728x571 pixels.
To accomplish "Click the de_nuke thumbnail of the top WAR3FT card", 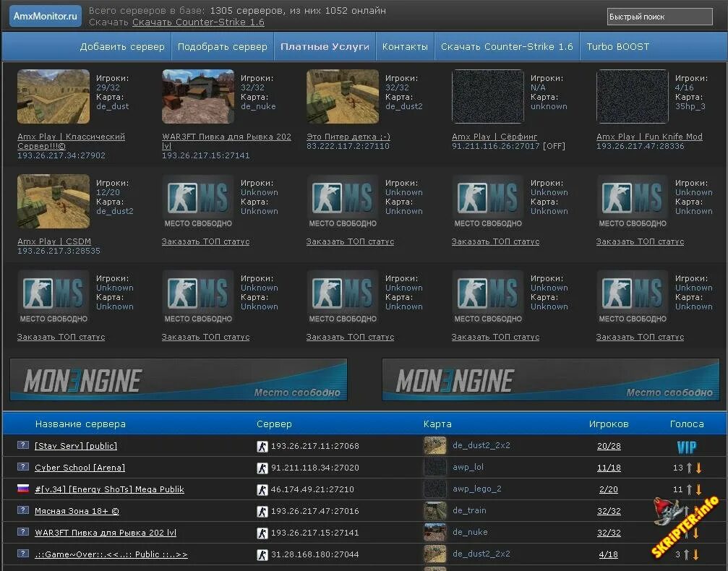I will 198,97.
